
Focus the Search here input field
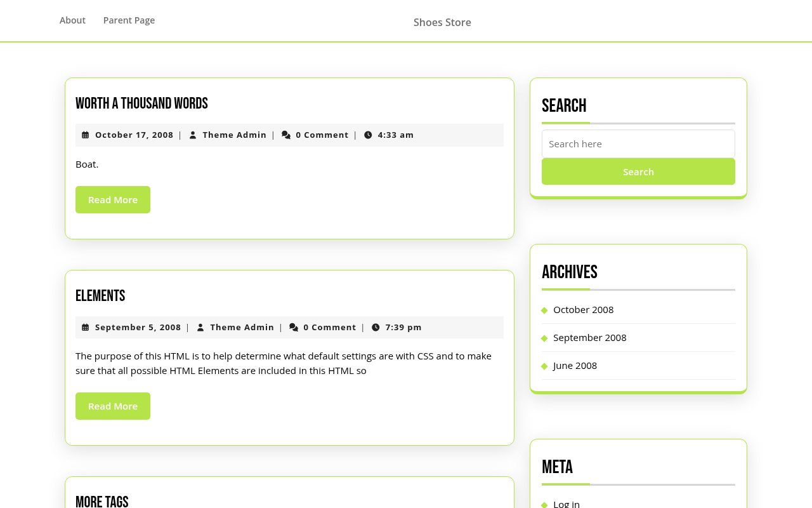click(x=638, y=144)
